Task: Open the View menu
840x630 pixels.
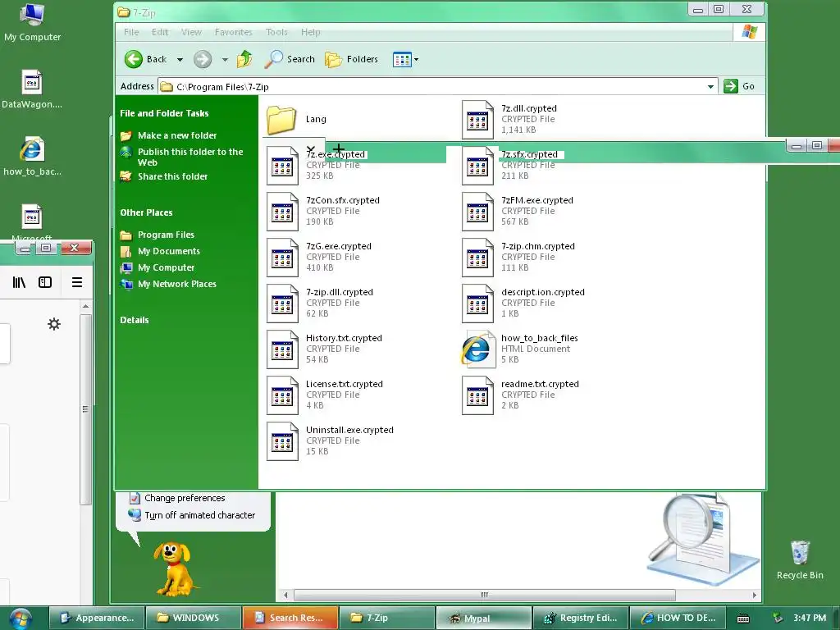Action: pyautogui.click(x=191, y=32)
